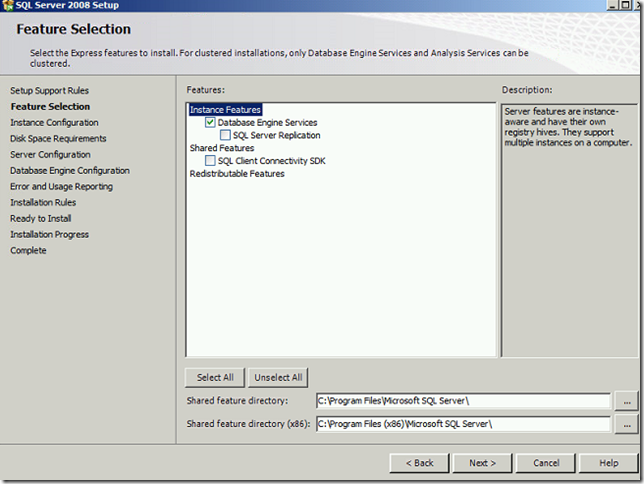Image resolution: width=644 pixels, height=484 pixels.
Task: Proceed with the Next > button
Action: [482, 463]
